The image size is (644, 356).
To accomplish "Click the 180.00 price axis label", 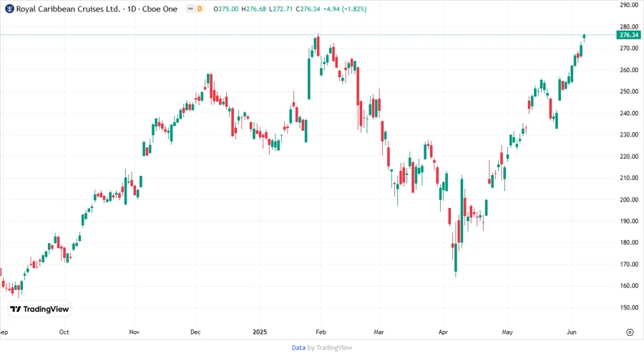I will pyautogui.click(x=629, y=242).
